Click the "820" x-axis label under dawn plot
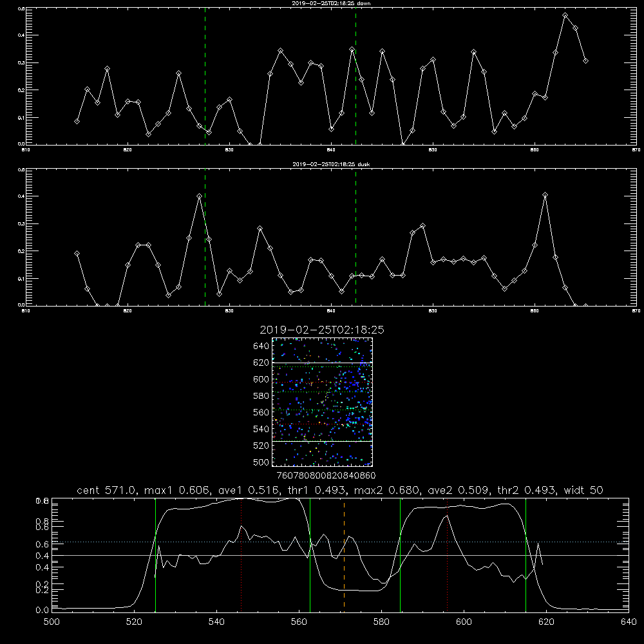This screenshot has height=644, width=644. tap(128, 150)
